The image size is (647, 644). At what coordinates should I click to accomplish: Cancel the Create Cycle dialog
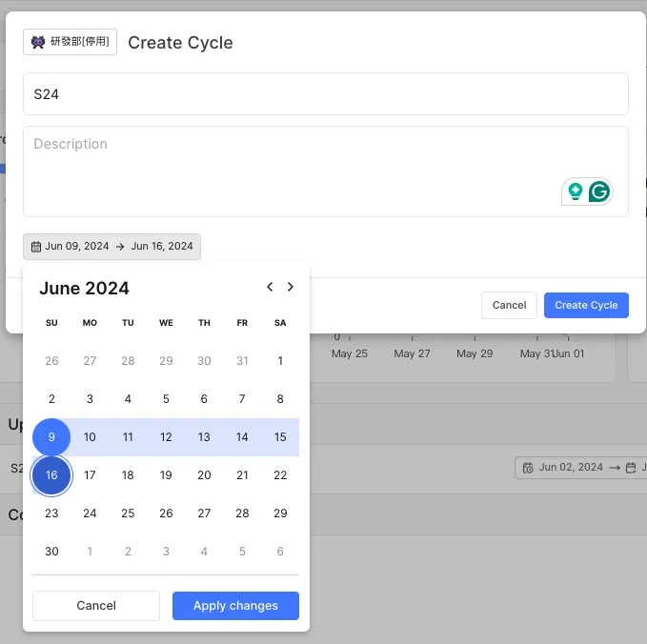[x=509, y=305]
